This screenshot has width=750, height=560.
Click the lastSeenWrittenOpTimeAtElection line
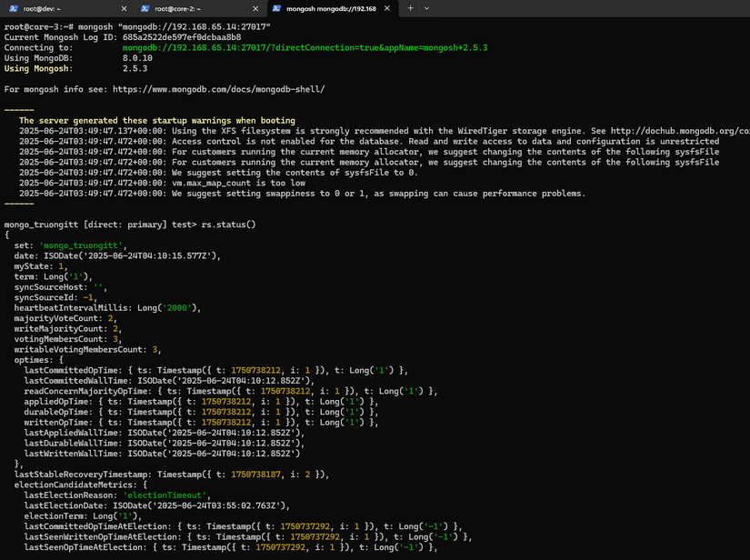click(248, 537)
